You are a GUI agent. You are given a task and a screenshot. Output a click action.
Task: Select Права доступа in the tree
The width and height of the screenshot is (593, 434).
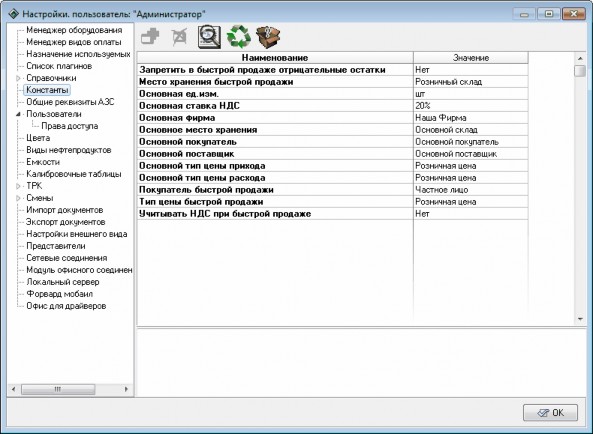click(x=70, y=126)
